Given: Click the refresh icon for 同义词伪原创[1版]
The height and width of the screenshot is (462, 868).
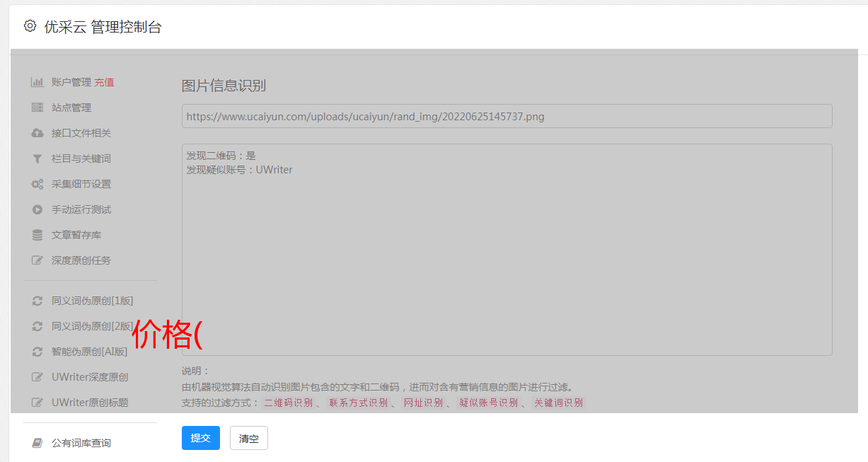Looking at the screenshot, I should coord(37,301).
